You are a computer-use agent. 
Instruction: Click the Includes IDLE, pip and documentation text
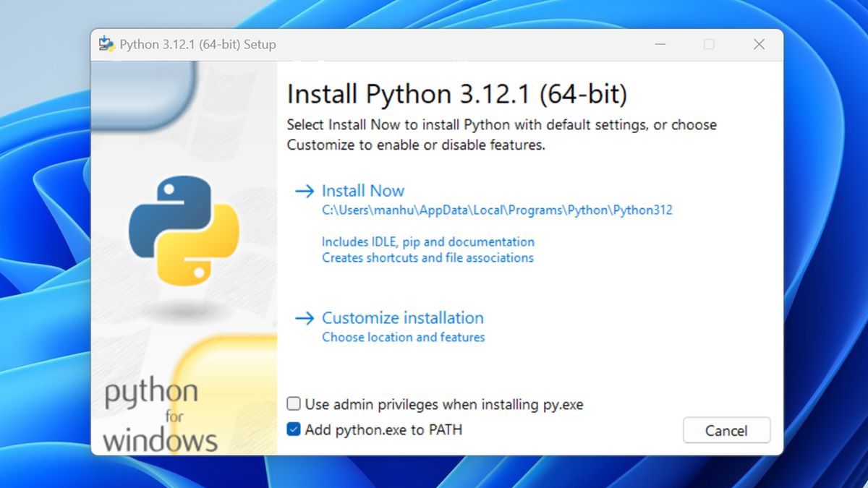[x=428, y=241]
